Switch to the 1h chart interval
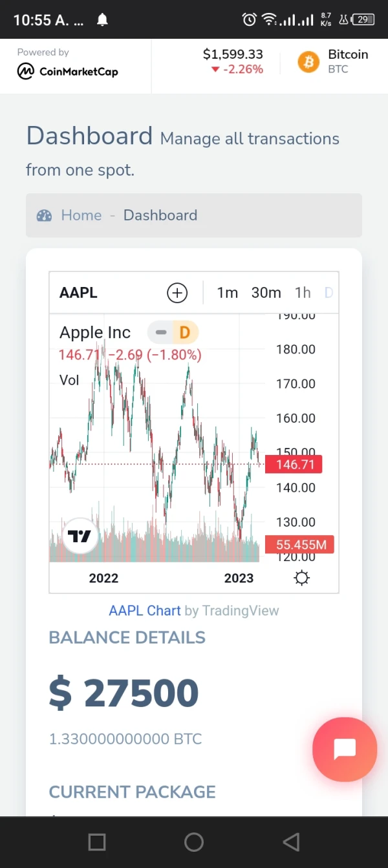This screenshot has height=868, width=388. pyautogui.click(x=303, y=293)
